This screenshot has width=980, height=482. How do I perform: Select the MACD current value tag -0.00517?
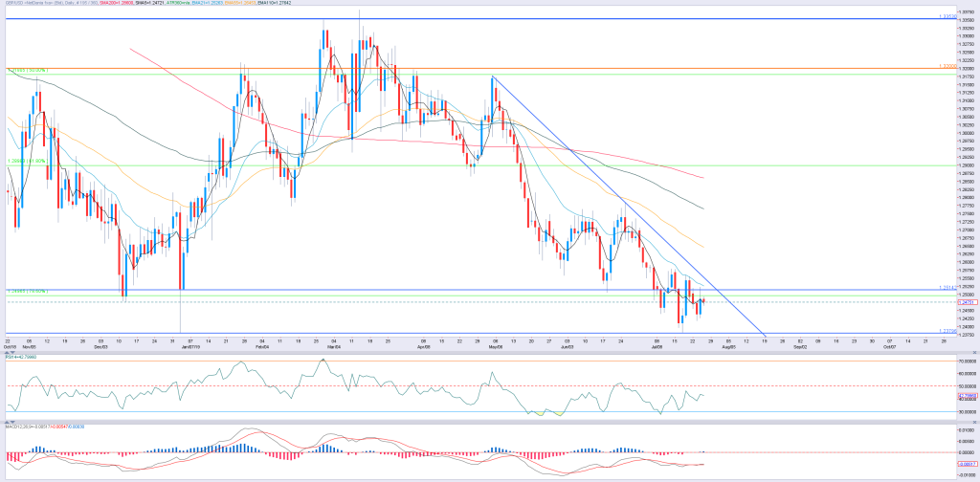coord(966,464)
